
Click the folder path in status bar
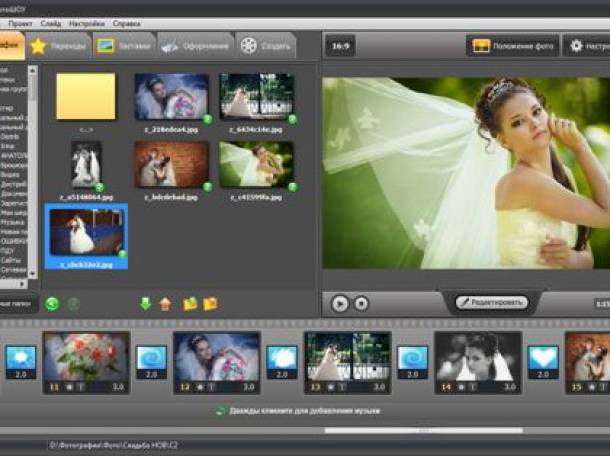[x=114, y=445]
